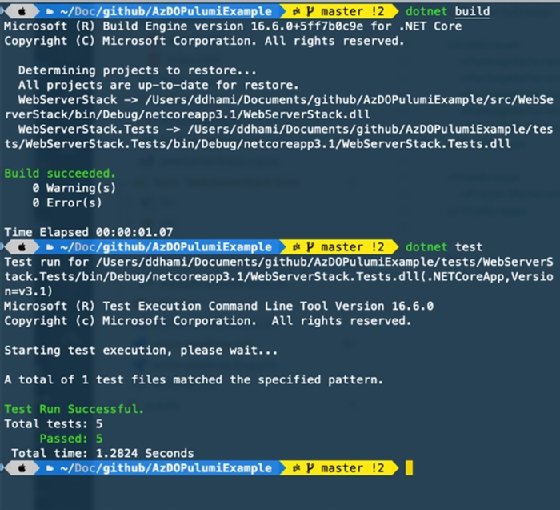Click the 'Total tests: 5' line
The image size is (560, 510).
click(54, 424)
